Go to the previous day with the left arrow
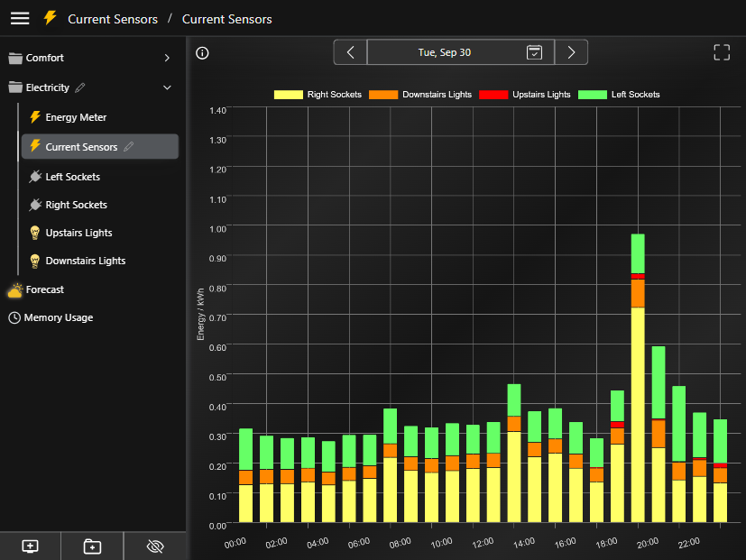This screenshot has height=560, width=746. coord(350,51)
